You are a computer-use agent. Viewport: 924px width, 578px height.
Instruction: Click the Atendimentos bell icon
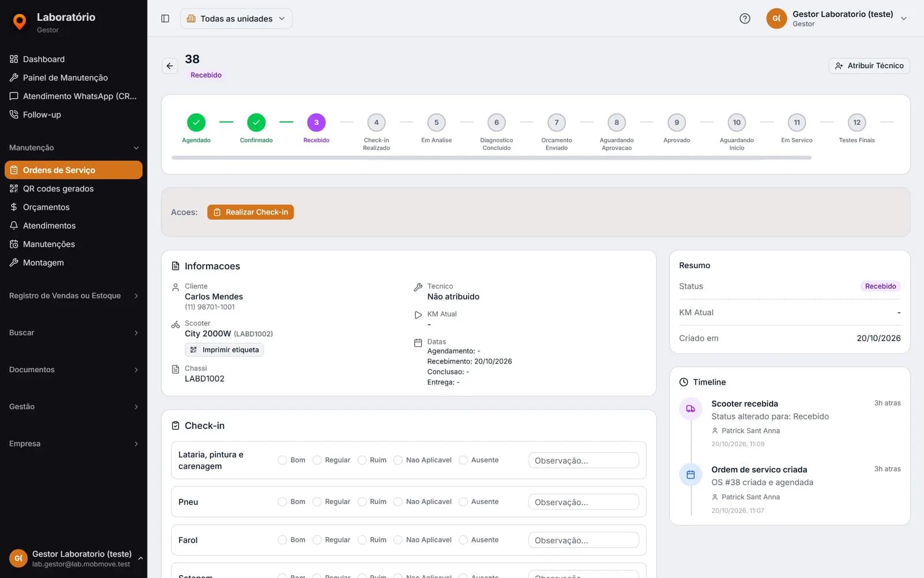pyautogui.click(x=14, y=225)
